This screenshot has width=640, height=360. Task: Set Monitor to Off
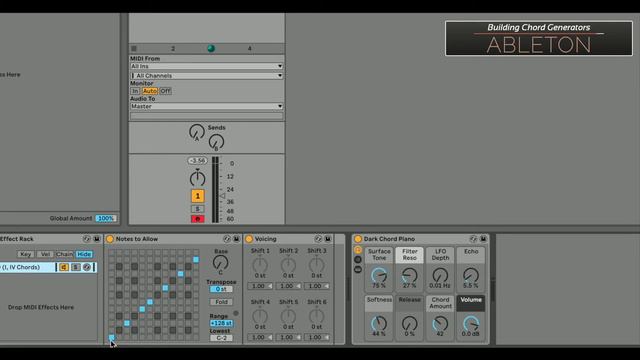click(165, 91)
